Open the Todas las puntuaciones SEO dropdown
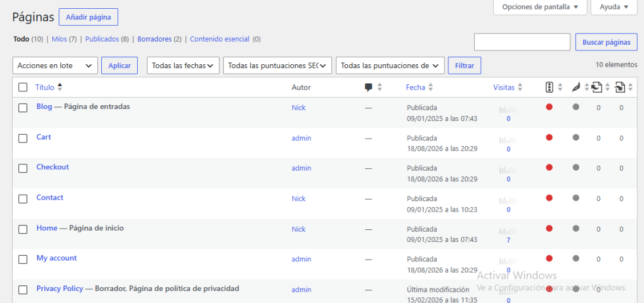 pos(277,66)
